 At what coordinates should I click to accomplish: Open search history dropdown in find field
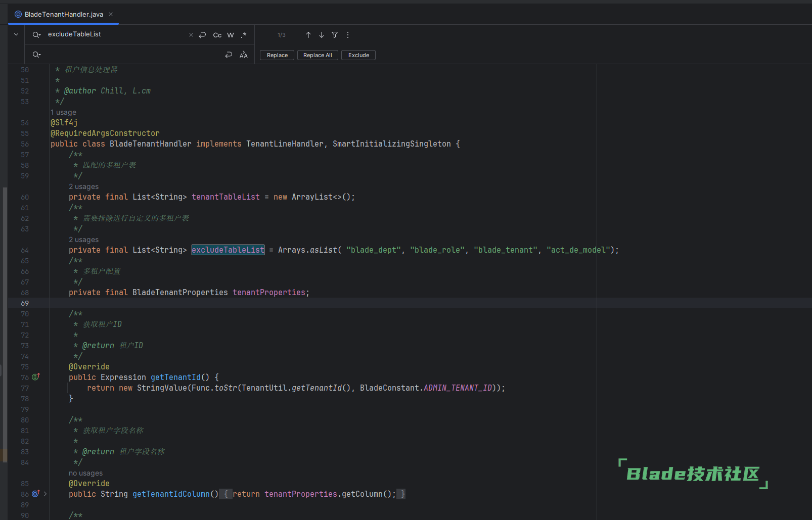point(36,34)
